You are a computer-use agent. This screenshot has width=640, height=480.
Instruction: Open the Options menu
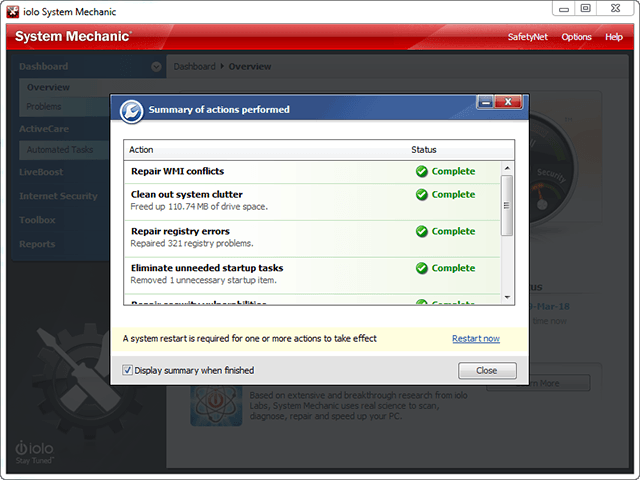click(576, 37)
